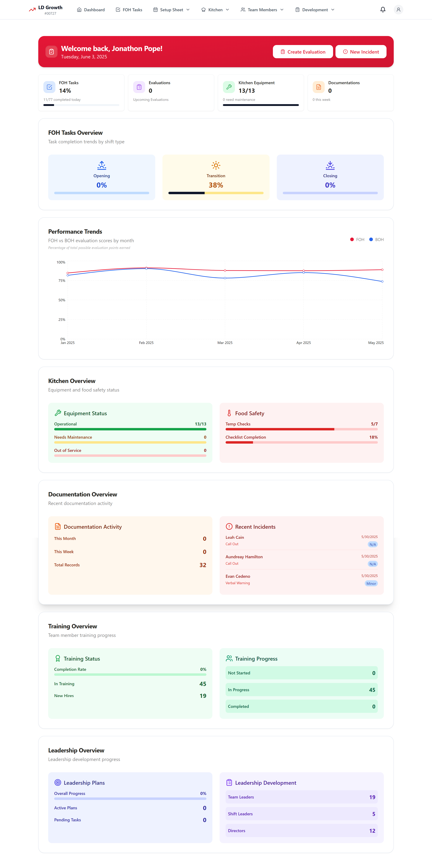Click the Evaluations clipboard card icon

pyautogui.click(x=139, y=87)
